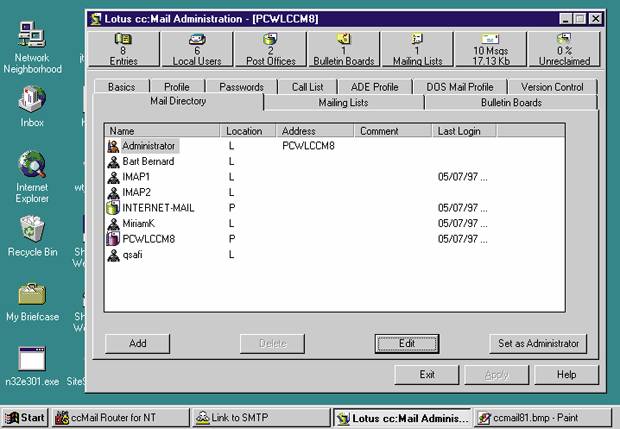The width and height of the screenshot is (620, 429).
Task: Switch to the ADE Profile tab
Action: point(374,87)
